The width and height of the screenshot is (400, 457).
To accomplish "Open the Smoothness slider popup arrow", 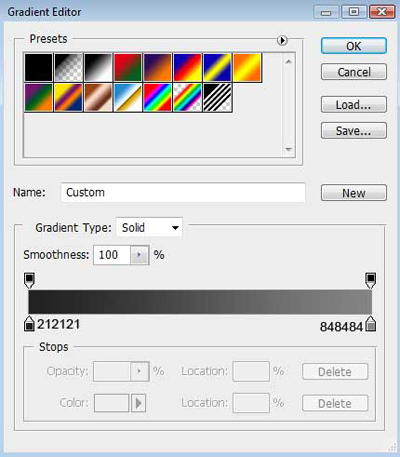I will click(x=139, y=255).
